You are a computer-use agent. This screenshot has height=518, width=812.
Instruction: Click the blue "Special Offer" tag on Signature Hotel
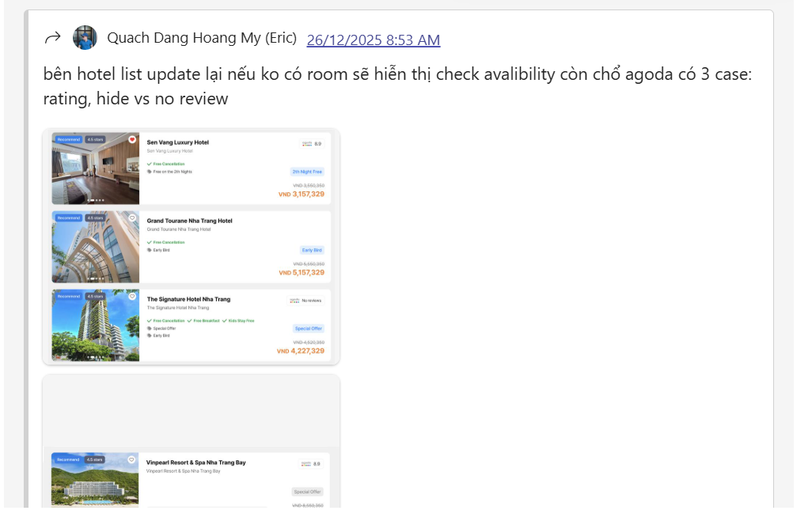[x=309, y=329]
